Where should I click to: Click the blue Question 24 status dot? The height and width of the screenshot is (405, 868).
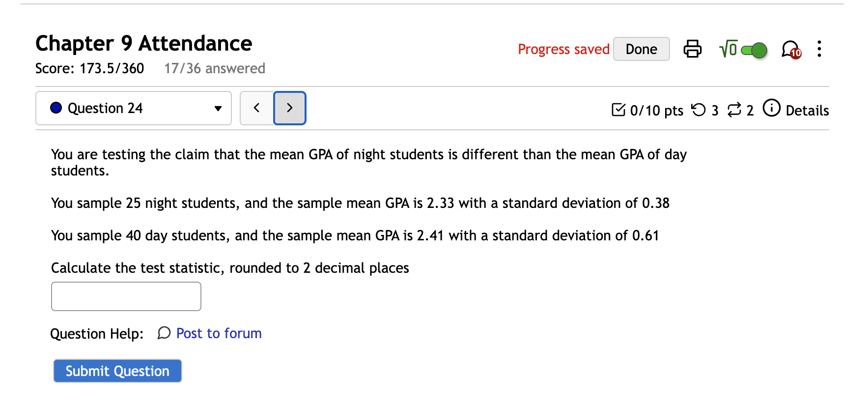pyautogui.click(x=56, y=108)
